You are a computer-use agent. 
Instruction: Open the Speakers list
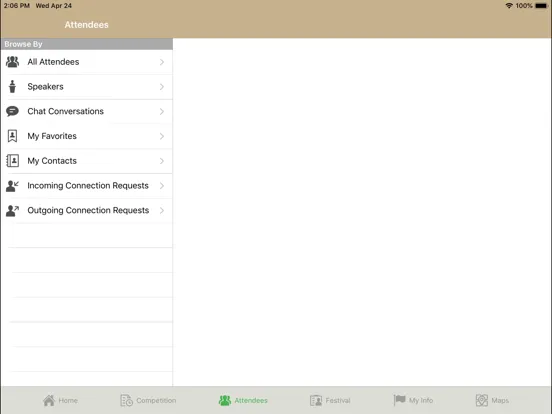point(87,87)
